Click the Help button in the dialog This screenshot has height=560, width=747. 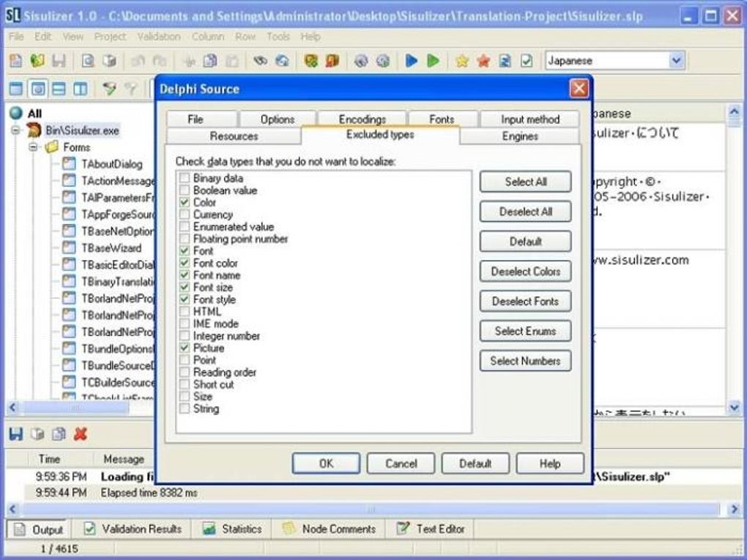point(550,463)
